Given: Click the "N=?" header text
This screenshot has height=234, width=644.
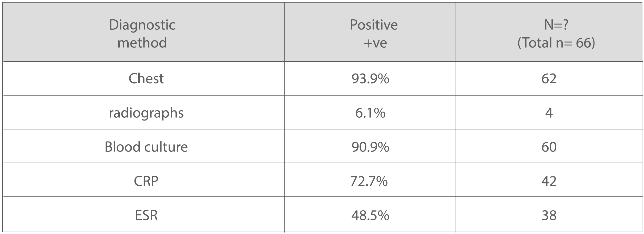Looking at the screenshot, I should (x=549, y=25).
